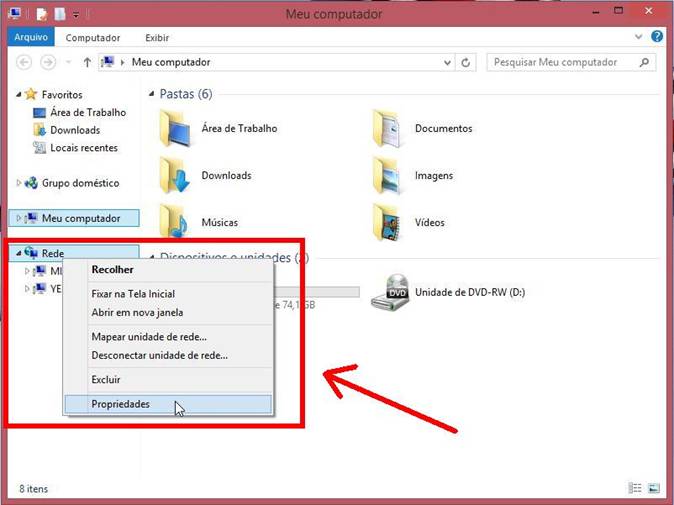Screen dimensions: 674x505
Task: Click the up-arrow navigation button
Action: 87,62
